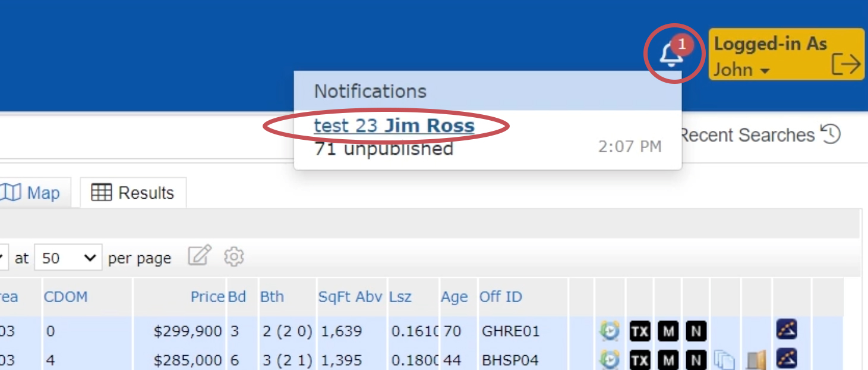Open the pencil edit icon beside per page
The image size is (868, 370).
[200, 256]
